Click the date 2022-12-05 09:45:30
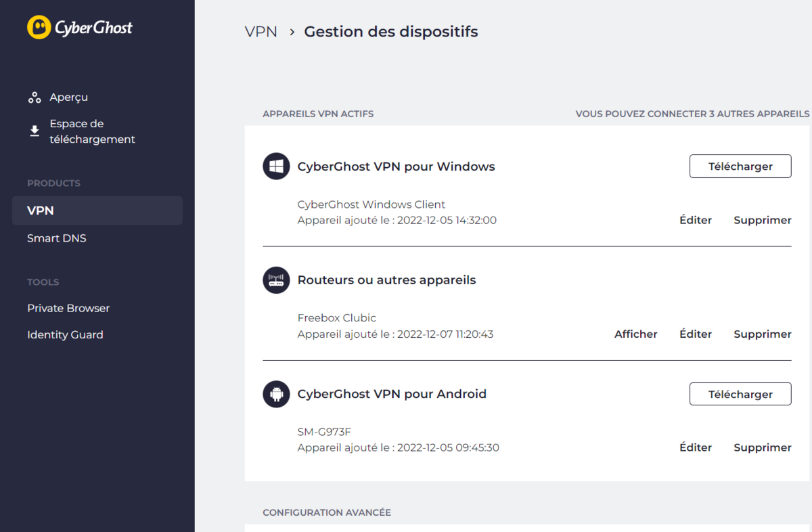The image size is (812, 532). [448, 447]
